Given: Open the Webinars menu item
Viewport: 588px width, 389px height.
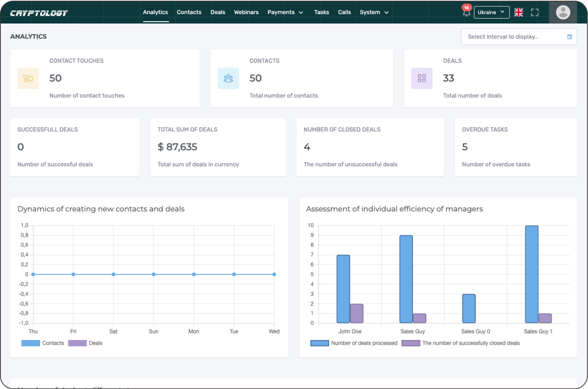Looking at the screenshot, I should [245, 12].
